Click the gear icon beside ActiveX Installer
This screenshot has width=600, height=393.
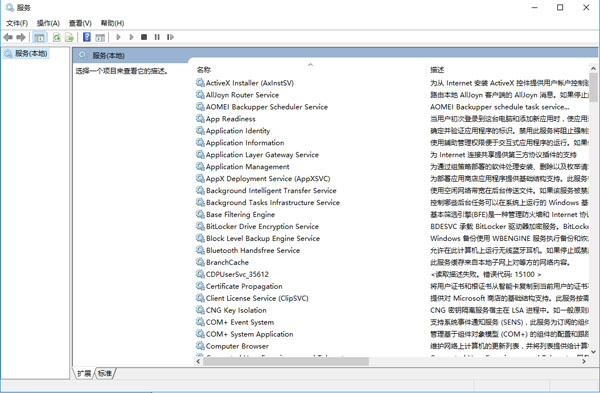click(200, 83)
